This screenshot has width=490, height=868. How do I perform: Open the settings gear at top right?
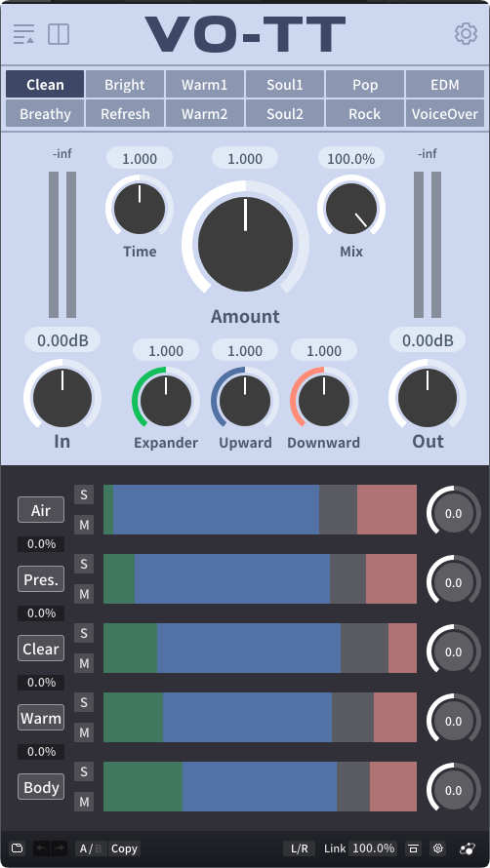coord(466,34)
